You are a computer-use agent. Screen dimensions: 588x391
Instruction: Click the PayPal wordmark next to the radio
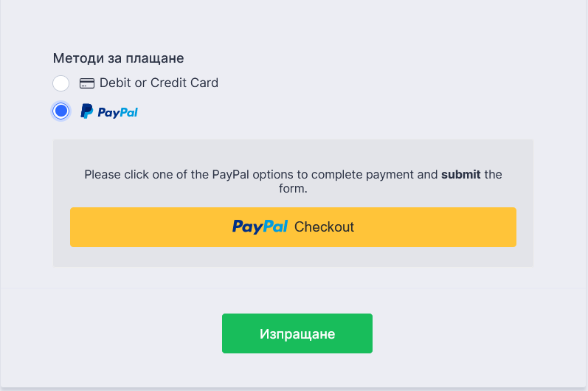118,112
